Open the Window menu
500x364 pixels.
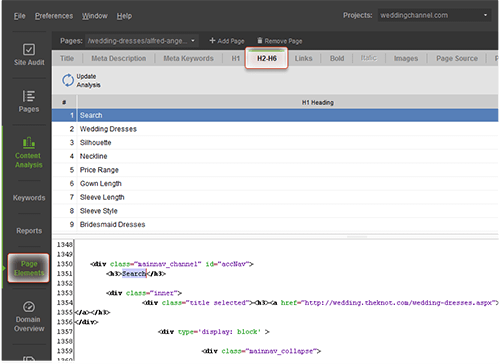95,16
